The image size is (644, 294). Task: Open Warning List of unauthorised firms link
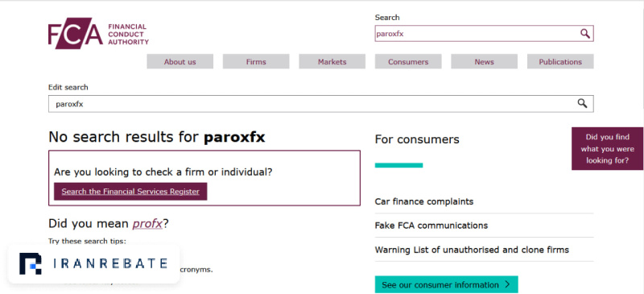472,250
